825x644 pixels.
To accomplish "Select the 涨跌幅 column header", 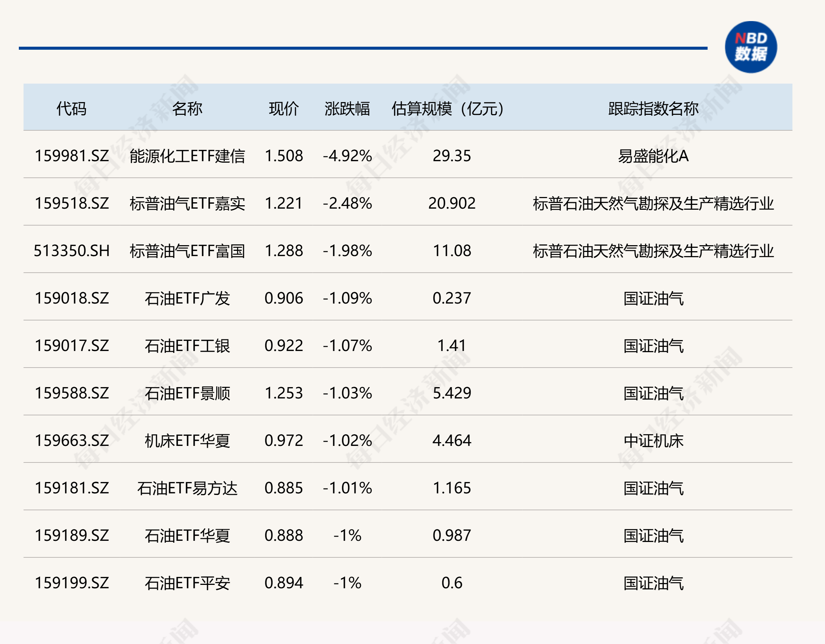I will click(347, 109).
